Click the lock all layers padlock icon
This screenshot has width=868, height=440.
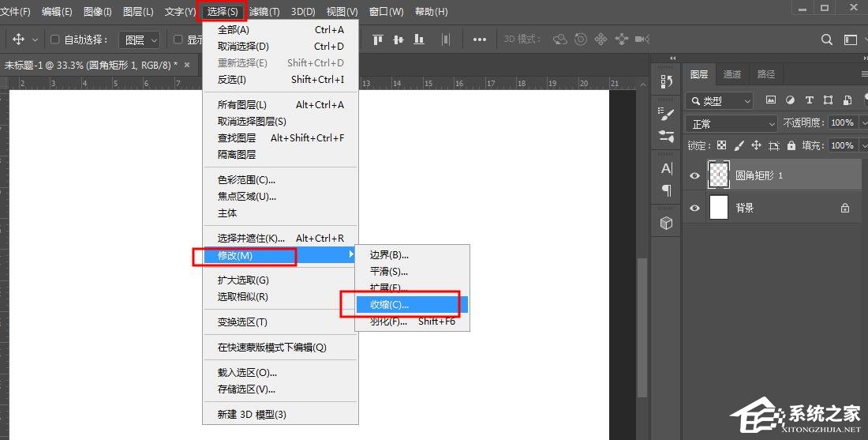791,145
